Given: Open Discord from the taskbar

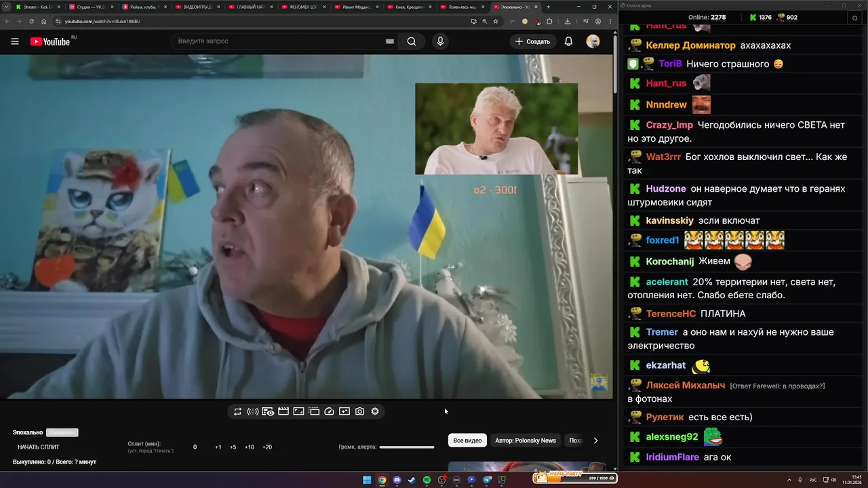Looking at the screenshot, I should [397, 480].
